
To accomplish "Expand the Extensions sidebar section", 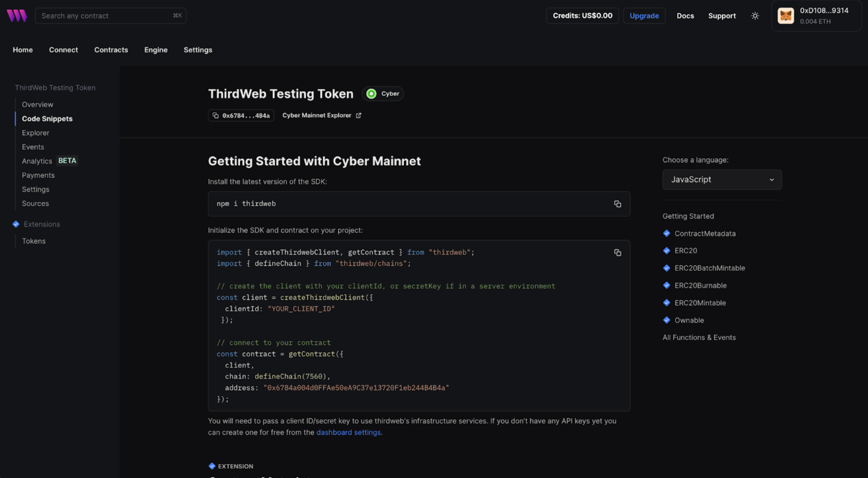I will 41,224.
